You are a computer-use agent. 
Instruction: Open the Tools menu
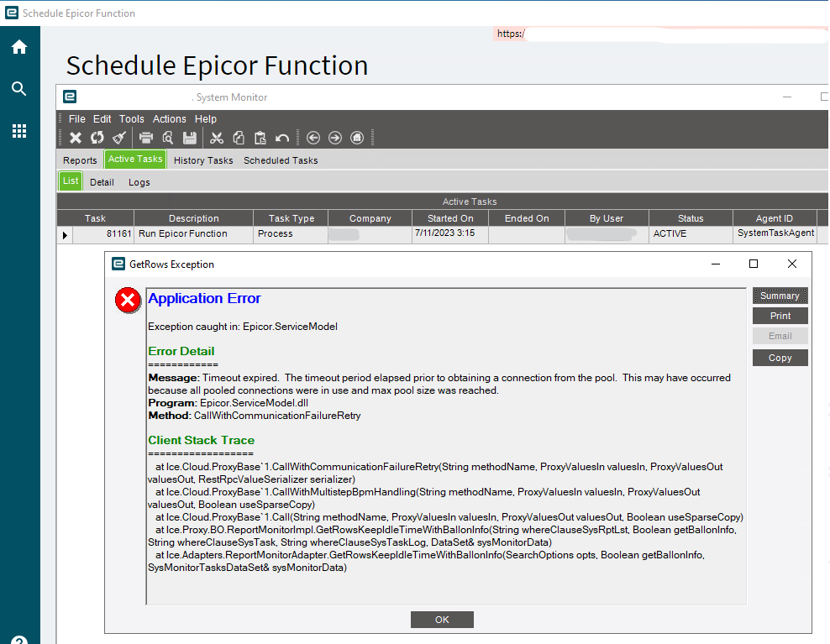tap(131, 119)
